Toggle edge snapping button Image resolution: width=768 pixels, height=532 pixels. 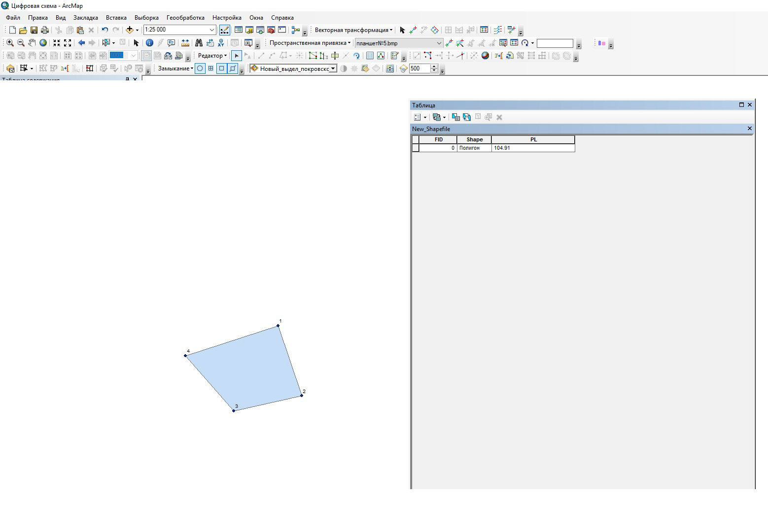tap(232, 68)
